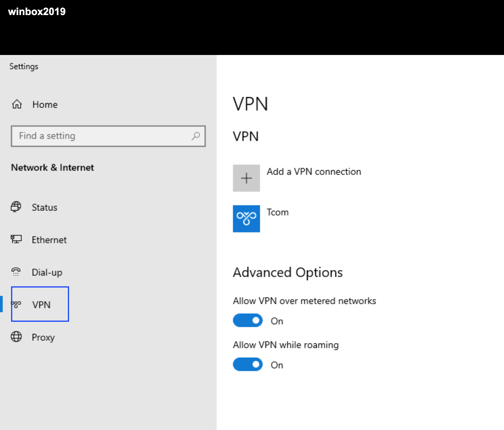This screenshot has height=430, width=504.
Task: Focus the Find a setting search box
Action: coord(108,136)
